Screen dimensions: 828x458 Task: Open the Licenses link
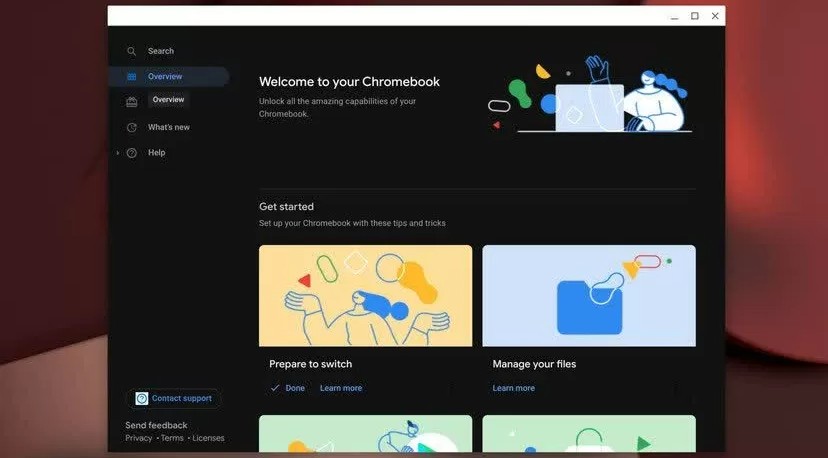tap(208, 438)
